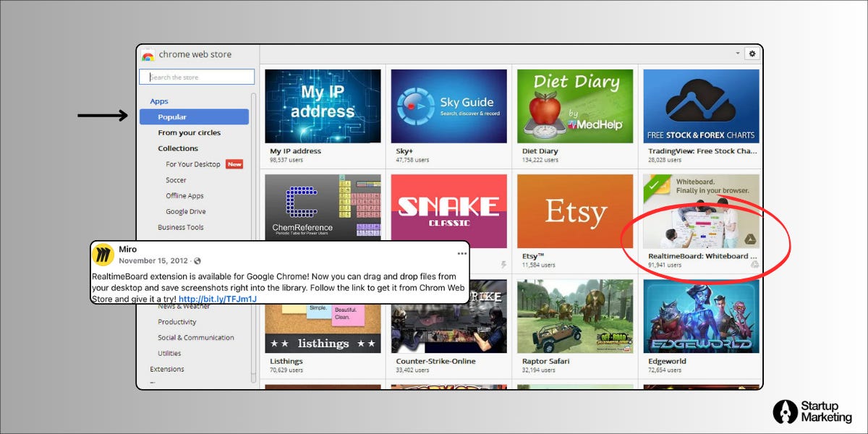Select the Productivity category
The width and height of the screenshot is (868, 434).
[x=177, y=322]
